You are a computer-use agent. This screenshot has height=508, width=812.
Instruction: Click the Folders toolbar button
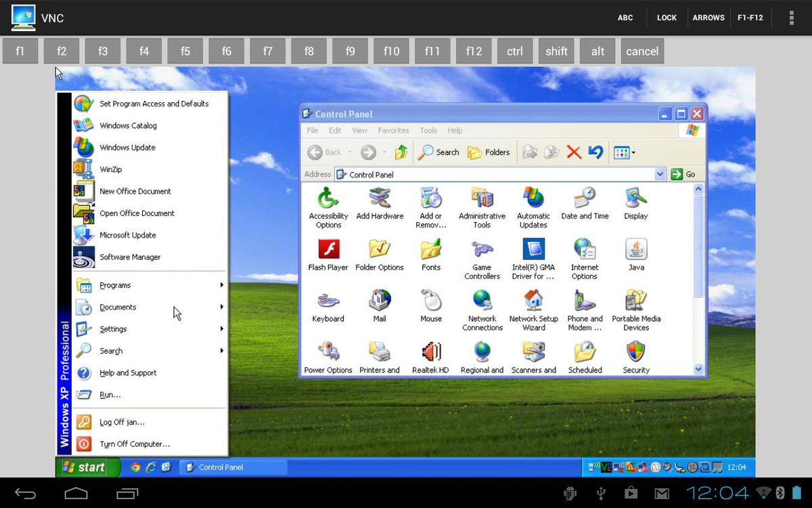tap(489, 152)
